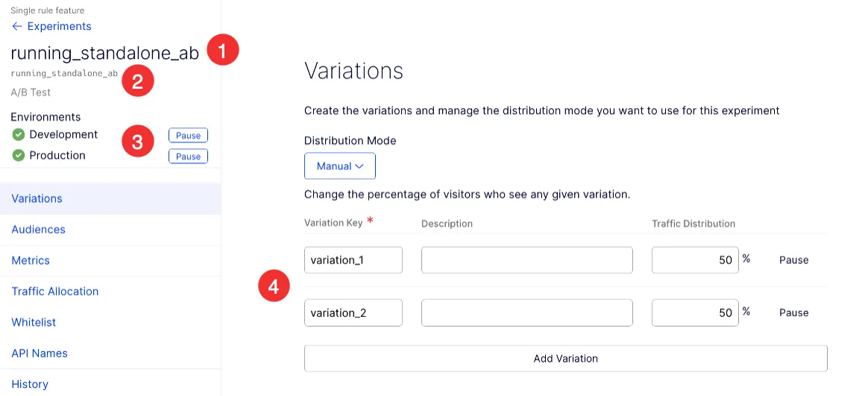The image size is (868, 396).
Task: Click the back arrow beside Experiments
Action: point(16,26)
